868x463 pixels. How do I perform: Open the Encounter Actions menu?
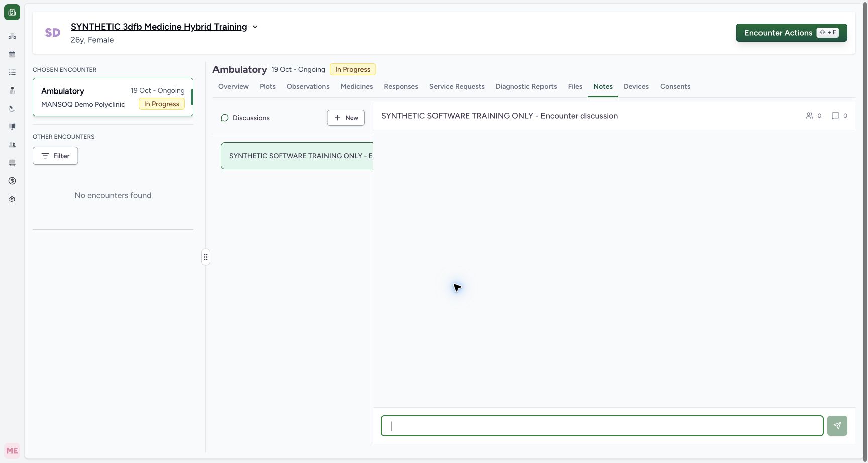coord(792,33)
